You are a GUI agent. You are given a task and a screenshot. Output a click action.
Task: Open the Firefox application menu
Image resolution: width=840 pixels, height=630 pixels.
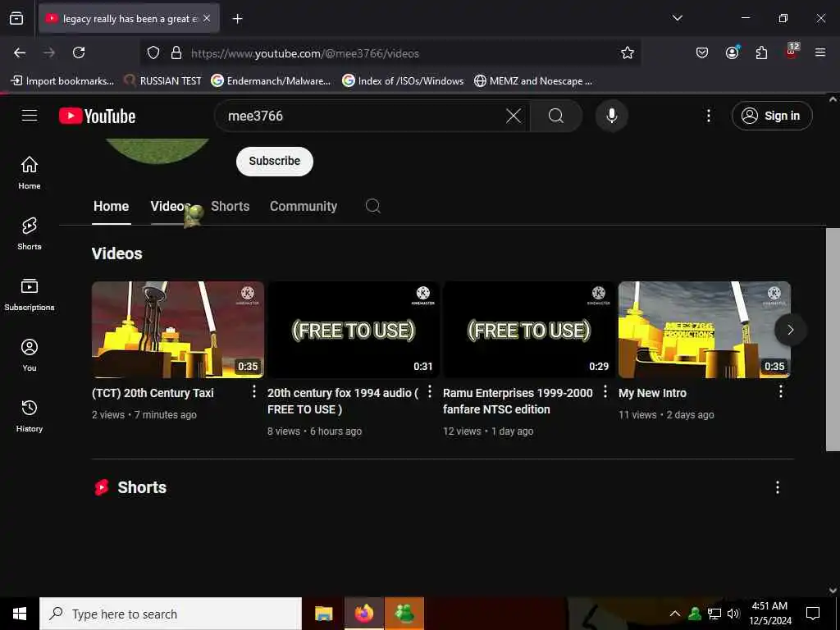pyautogui.click(x=820, y=52)
